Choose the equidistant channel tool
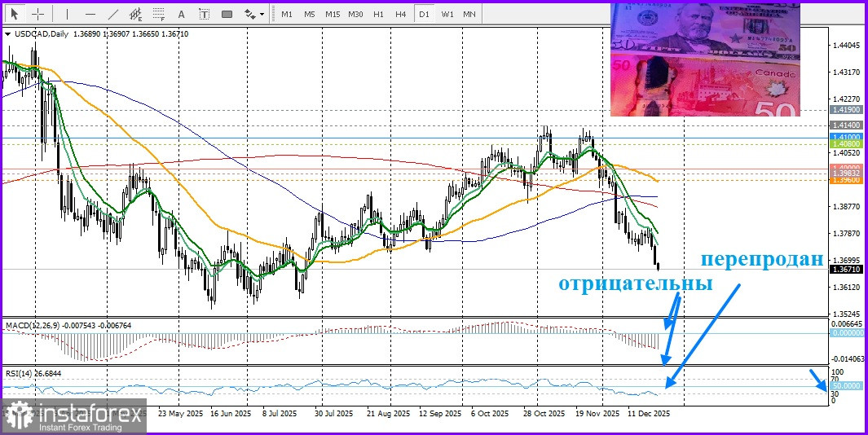868x435 pixels. (136, 14)
